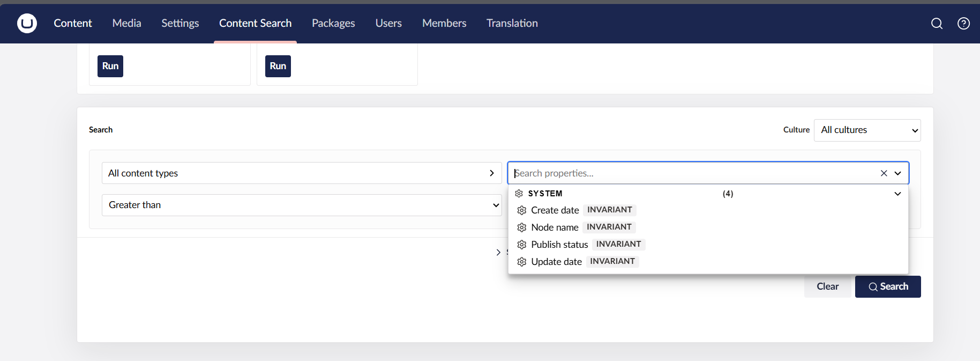The height and width of the screenshot is (361, 980).
Task: Switch to the Packages section
Action: (x=333, y=23)
